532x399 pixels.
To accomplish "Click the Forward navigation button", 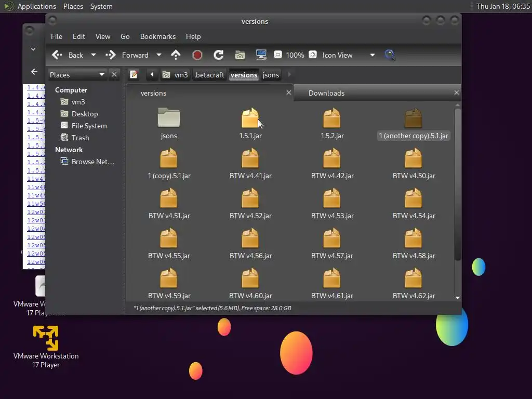I will point(127,55).
